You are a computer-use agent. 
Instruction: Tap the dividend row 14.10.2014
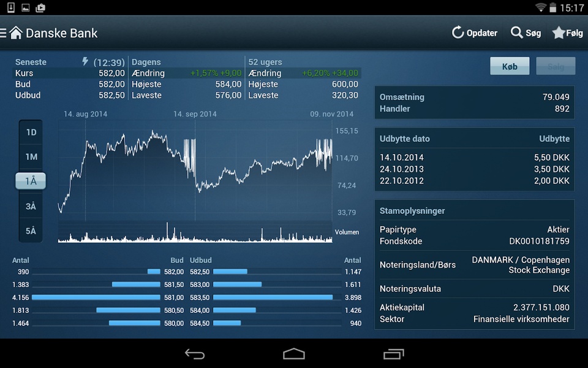point(474,158)
